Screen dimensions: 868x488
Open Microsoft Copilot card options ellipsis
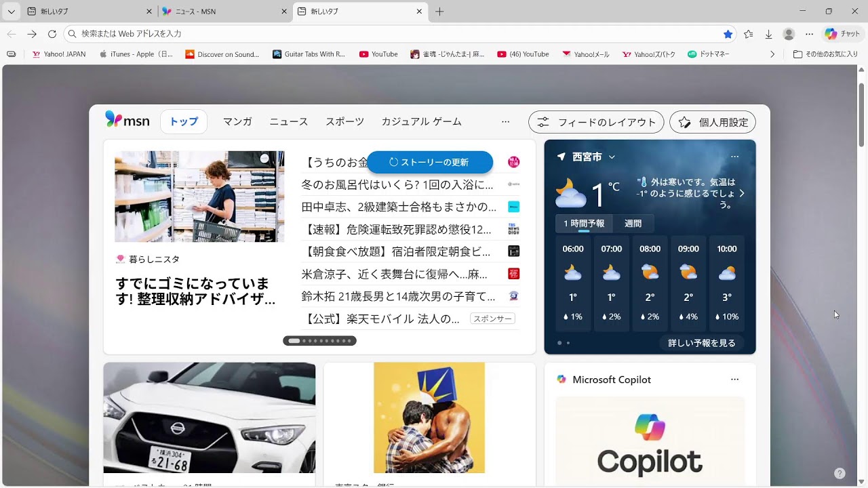[x=734, y=380]
